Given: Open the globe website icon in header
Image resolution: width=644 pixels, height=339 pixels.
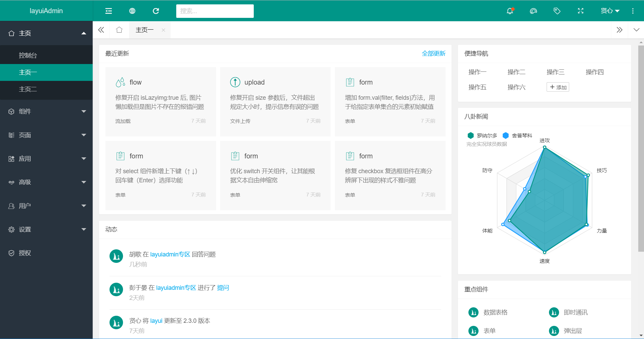Looking at the screenshot, I should point(132,11).
